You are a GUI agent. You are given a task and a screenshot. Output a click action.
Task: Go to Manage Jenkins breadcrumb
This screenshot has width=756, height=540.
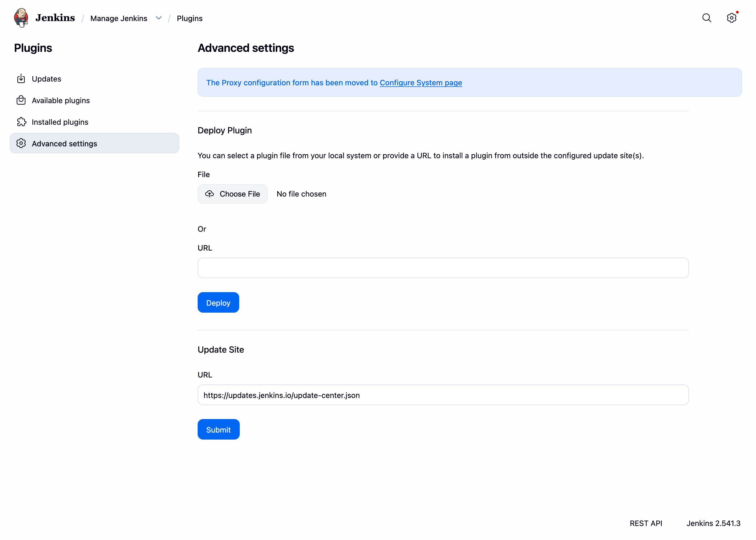(x=119, y=18)
